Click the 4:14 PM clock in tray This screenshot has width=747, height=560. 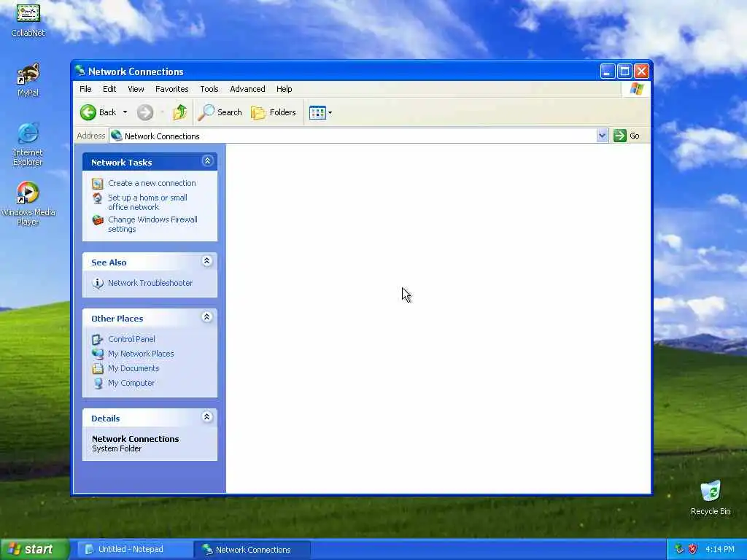(720, 549)
